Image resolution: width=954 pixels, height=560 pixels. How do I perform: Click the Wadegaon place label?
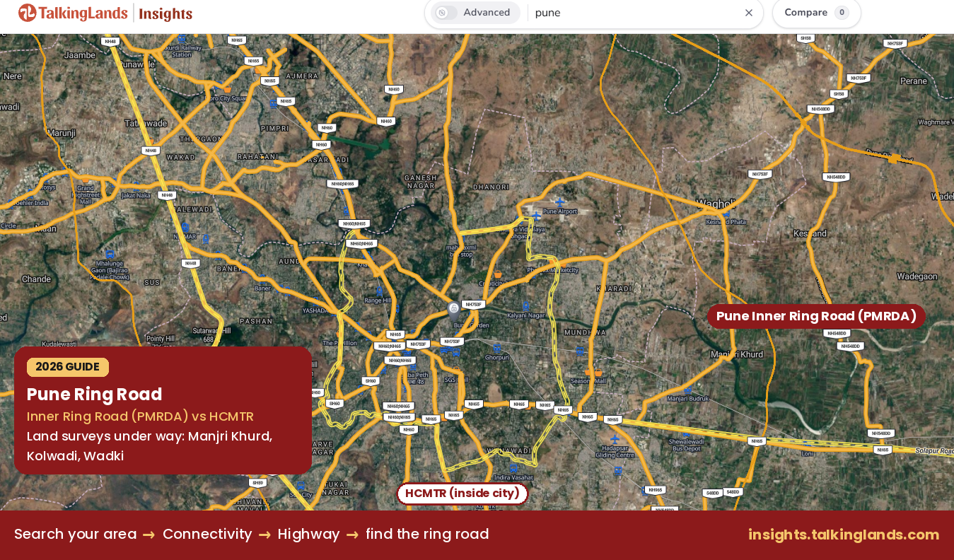pyautogui.click(x=917, y=276)
